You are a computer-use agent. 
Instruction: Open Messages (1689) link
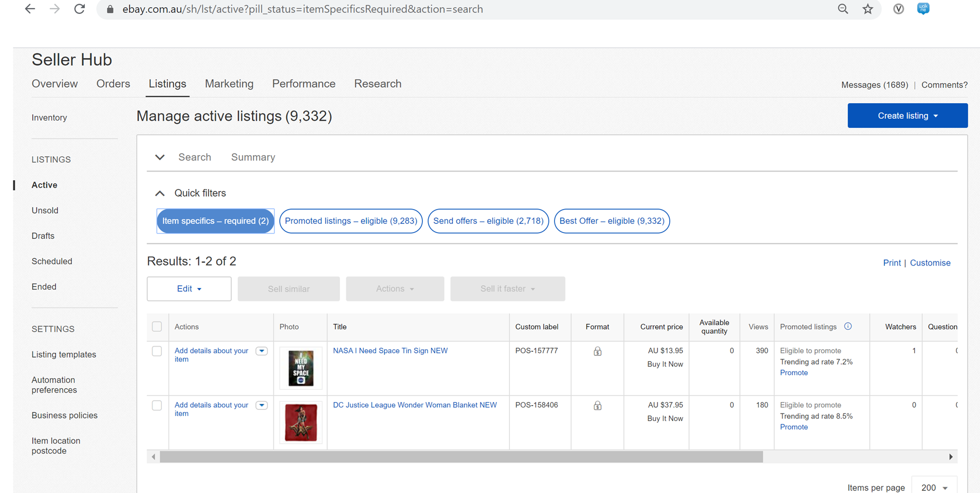pyautogui.click(x=875, y=85)
